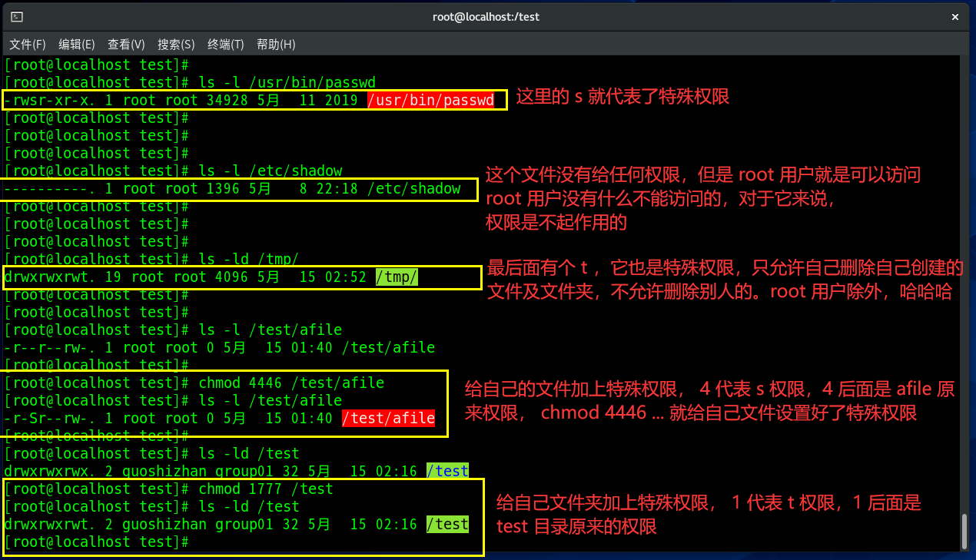976x560 pixels.
Task: Open the 编辑(E) menu
Action: coord(77,45)
